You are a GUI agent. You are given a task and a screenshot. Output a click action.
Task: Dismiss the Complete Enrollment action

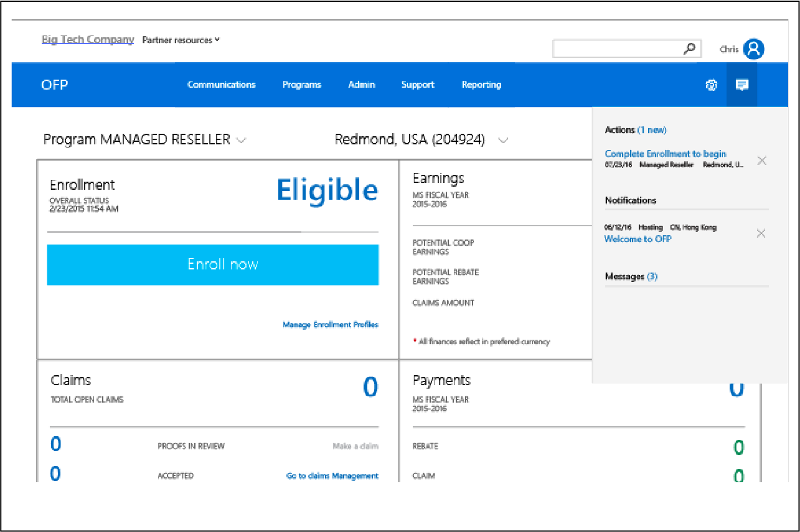pos(761,161)
